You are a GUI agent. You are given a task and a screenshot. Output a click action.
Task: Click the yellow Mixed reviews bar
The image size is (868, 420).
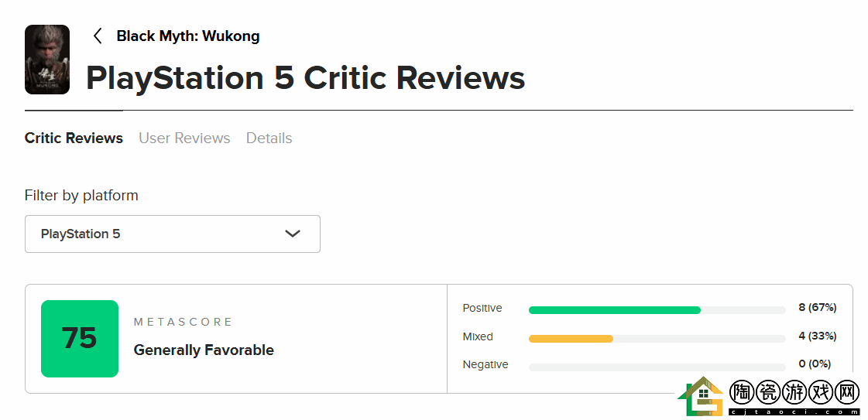click(x=571, y=339)
